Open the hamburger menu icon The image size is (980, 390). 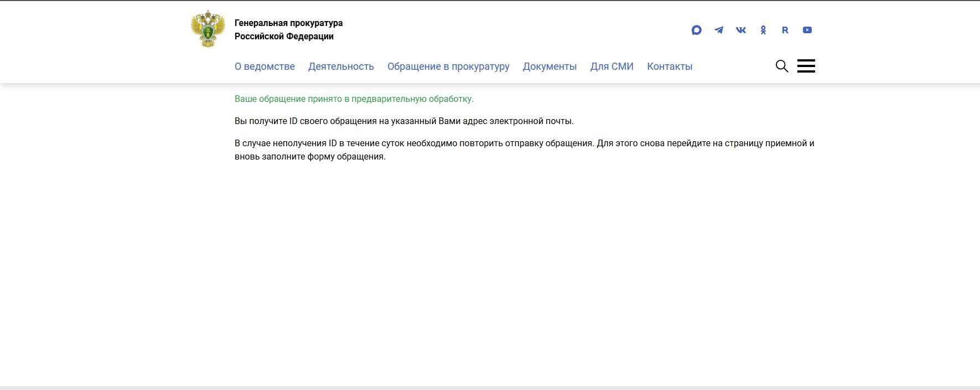[806, 66]
